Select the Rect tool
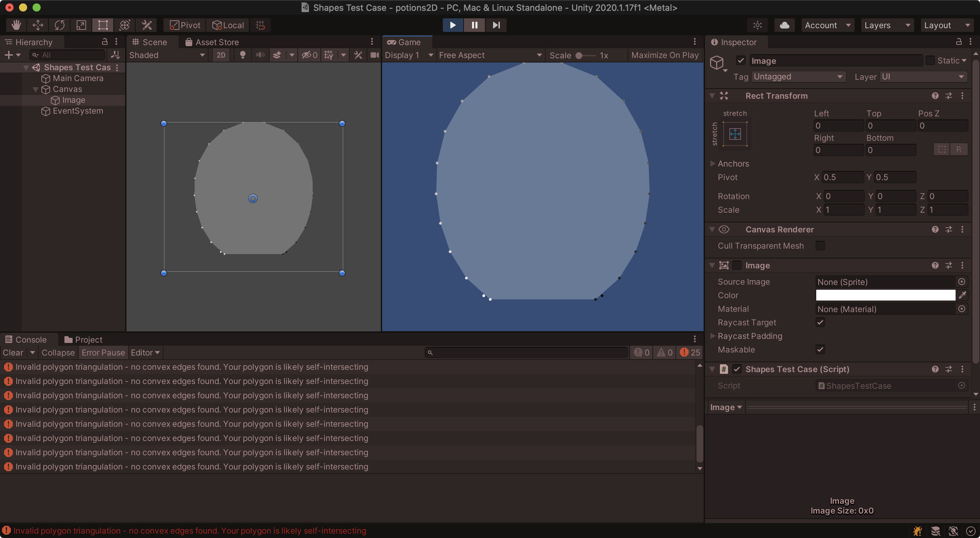 (x=103, y=25)
